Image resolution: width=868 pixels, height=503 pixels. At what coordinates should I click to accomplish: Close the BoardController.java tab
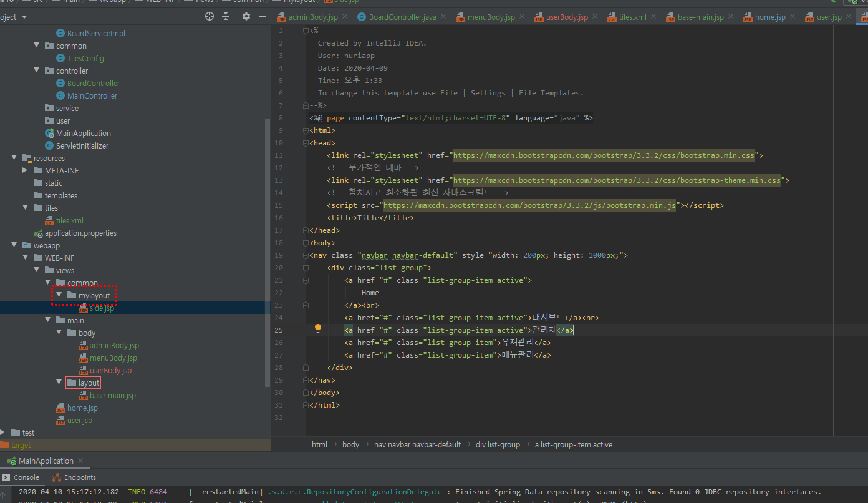coord(442,17)
